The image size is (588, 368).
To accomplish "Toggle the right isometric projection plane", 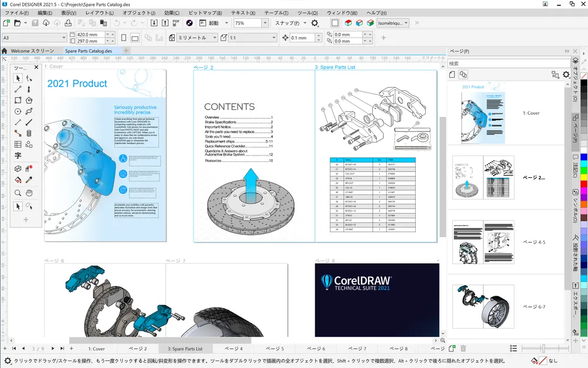I will click(370, 23).
